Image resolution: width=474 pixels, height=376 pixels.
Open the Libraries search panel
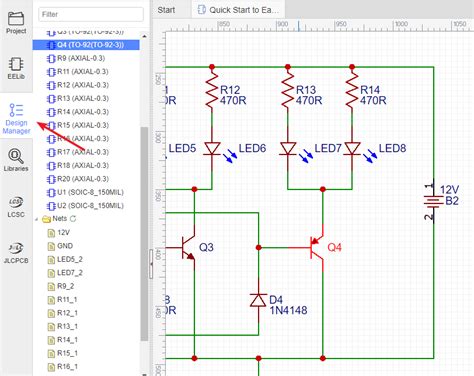16,160
